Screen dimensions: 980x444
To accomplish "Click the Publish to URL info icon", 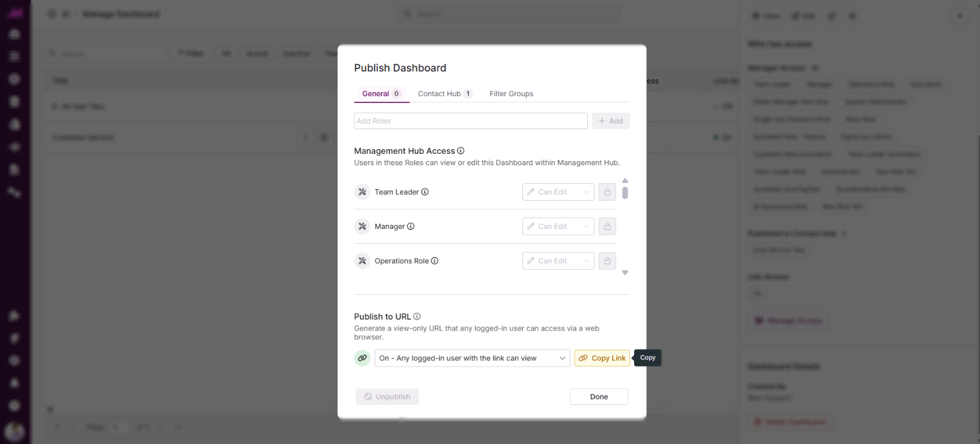I will (417, 317).
